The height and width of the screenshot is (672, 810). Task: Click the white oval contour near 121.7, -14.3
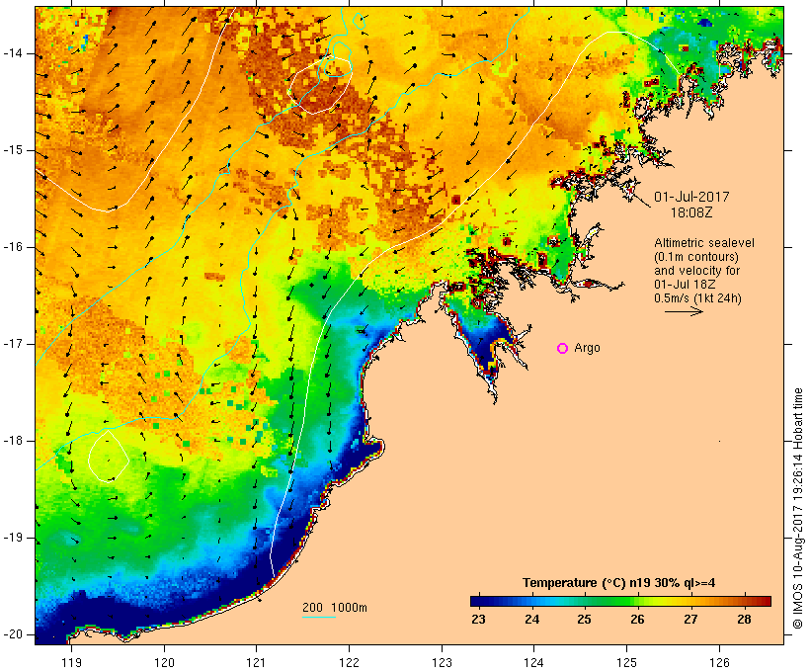pyautogui.click(x=321, y=85)
